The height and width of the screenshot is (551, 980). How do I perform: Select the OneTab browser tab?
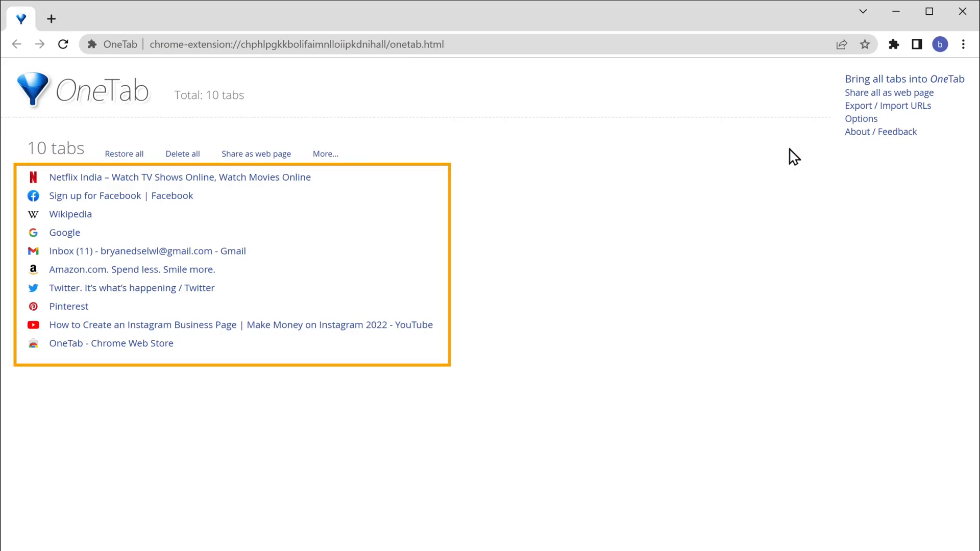[21, 19]
